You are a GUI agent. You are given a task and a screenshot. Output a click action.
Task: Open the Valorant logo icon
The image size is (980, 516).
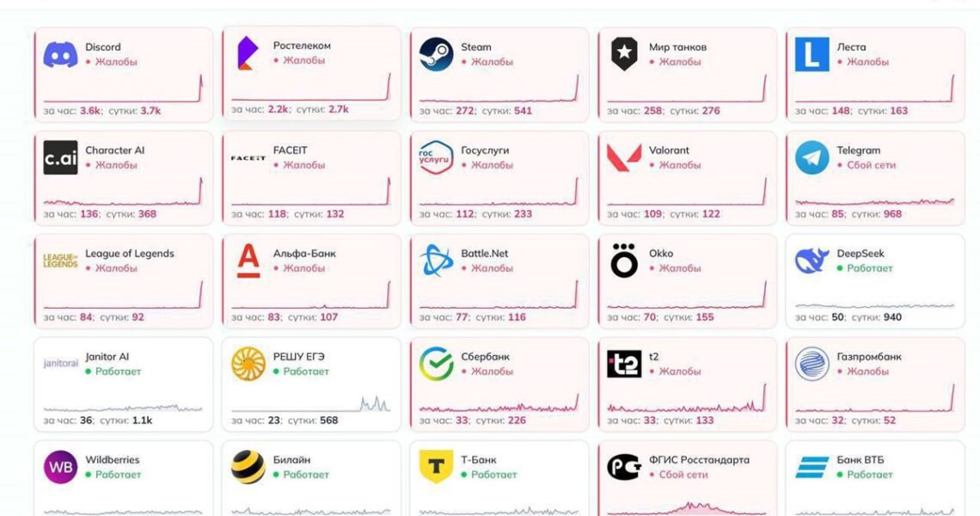point(624,158)
